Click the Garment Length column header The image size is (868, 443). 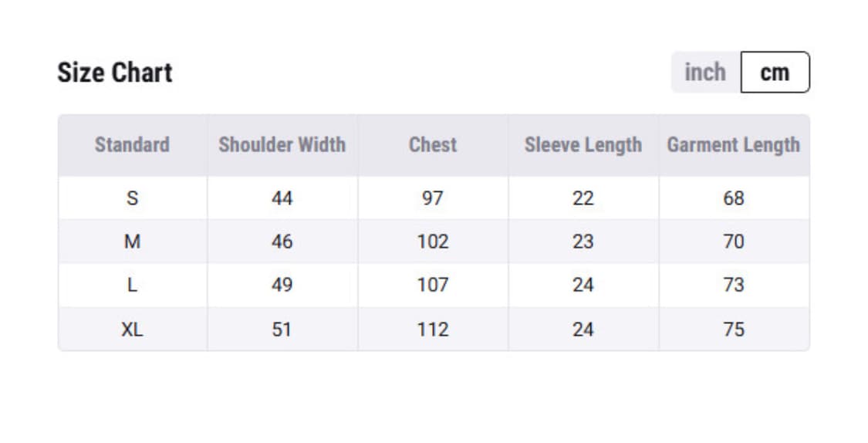point(733,144)
